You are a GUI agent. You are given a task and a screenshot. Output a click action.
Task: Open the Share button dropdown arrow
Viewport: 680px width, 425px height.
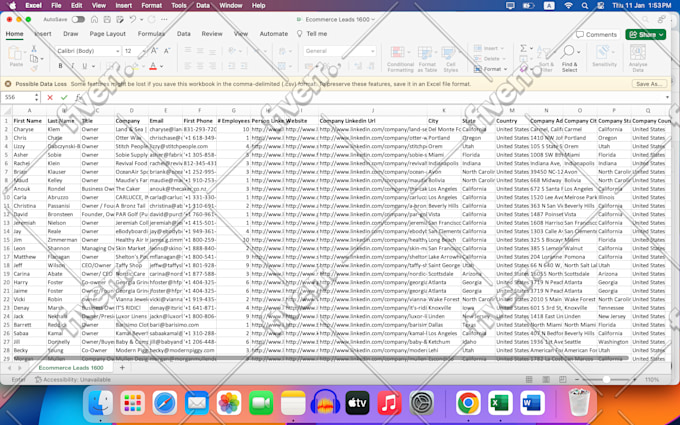661,34
